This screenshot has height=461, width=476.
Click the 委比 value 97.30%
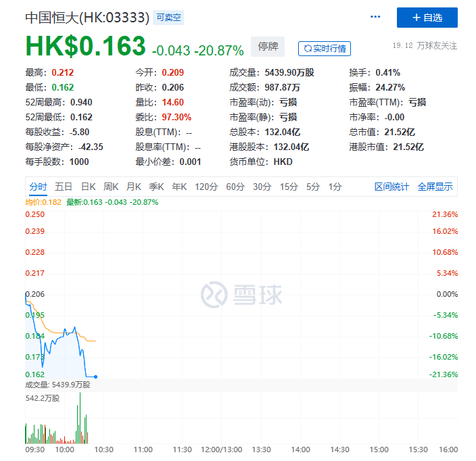[x=176, y=117]
